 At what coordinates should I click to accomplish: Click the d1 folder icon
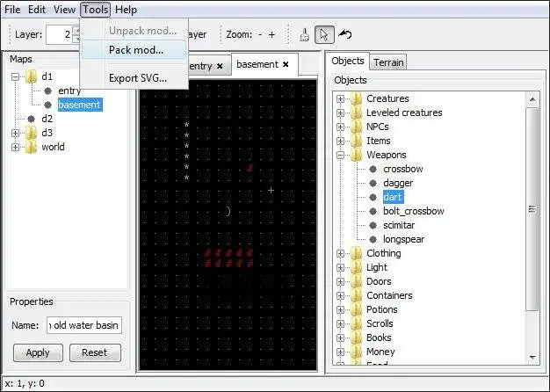pyautogui.click(x=32, y=76)
